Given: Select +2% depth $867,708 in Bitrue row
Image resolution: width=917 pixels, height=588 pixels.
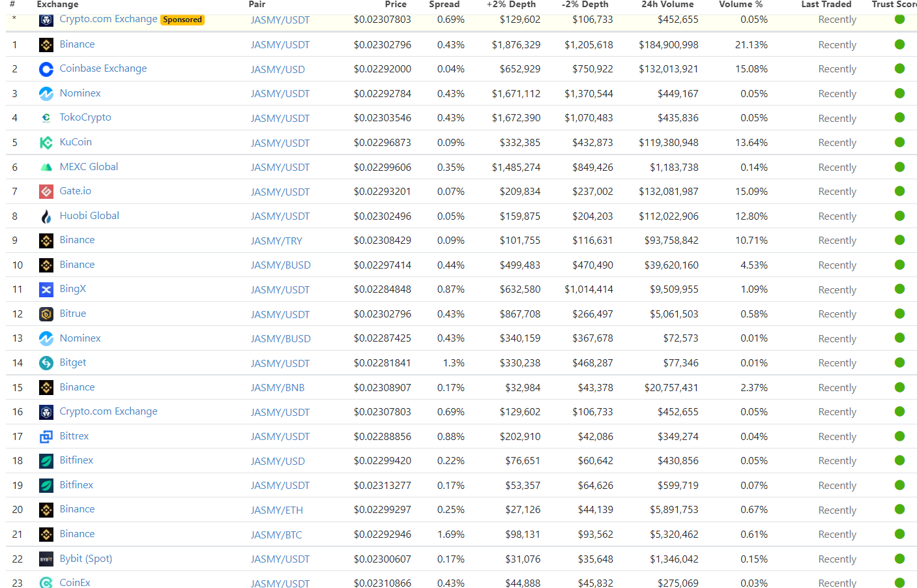Looking at the screenshot, I should [x=520, y=314].
